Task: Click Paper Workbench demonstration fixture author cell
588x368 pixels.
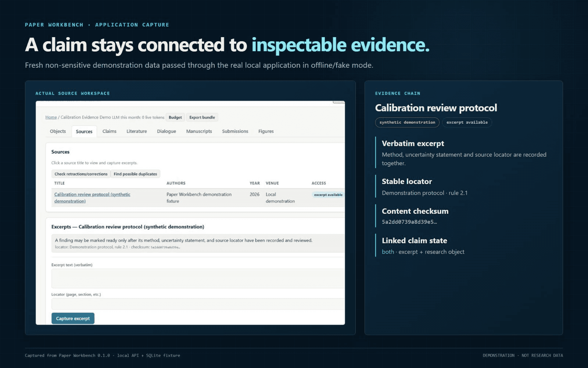Action: 199,198
